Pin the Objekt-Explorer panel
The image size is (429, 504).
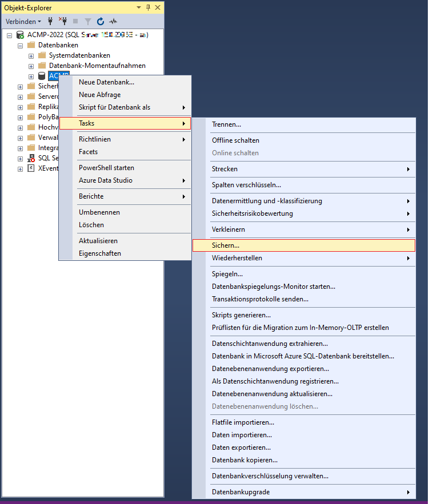pos(148,7)
